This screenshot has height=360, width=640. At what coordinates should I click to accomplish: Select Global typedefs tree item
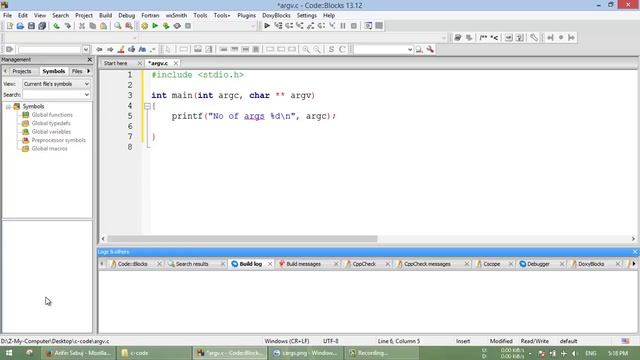pos(51,123)
